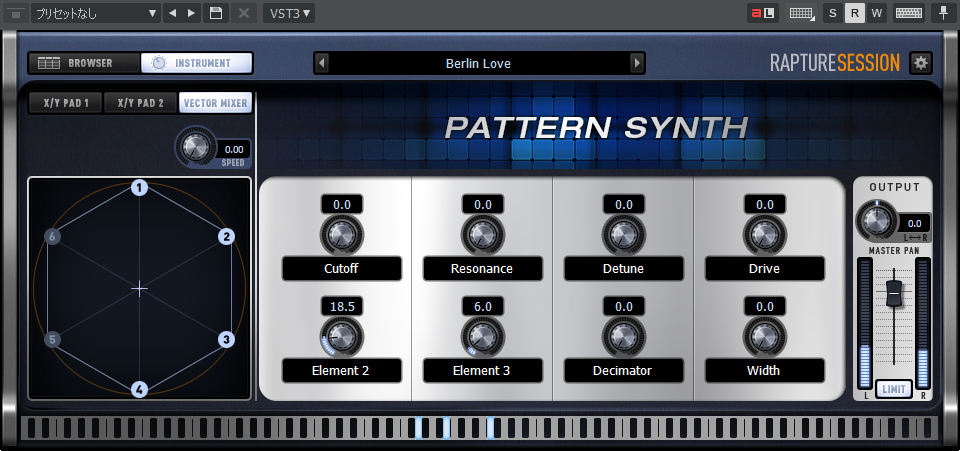Viewport: 960px width, 451px height.
Task: Click the previous program arrow beside Berlin Love
Action: click(322, 63)
